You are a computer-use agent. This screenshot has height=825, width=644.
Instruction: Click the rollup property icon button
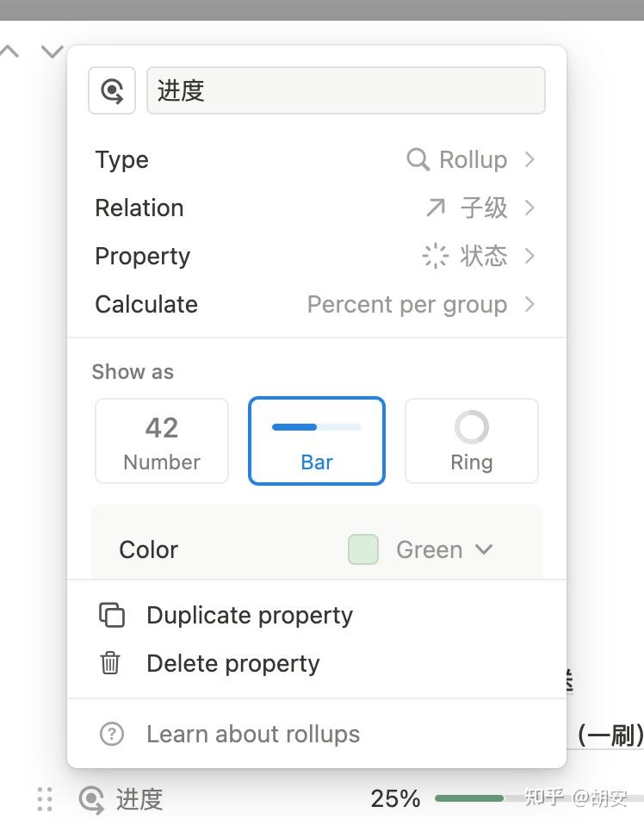tap(112, 90)
